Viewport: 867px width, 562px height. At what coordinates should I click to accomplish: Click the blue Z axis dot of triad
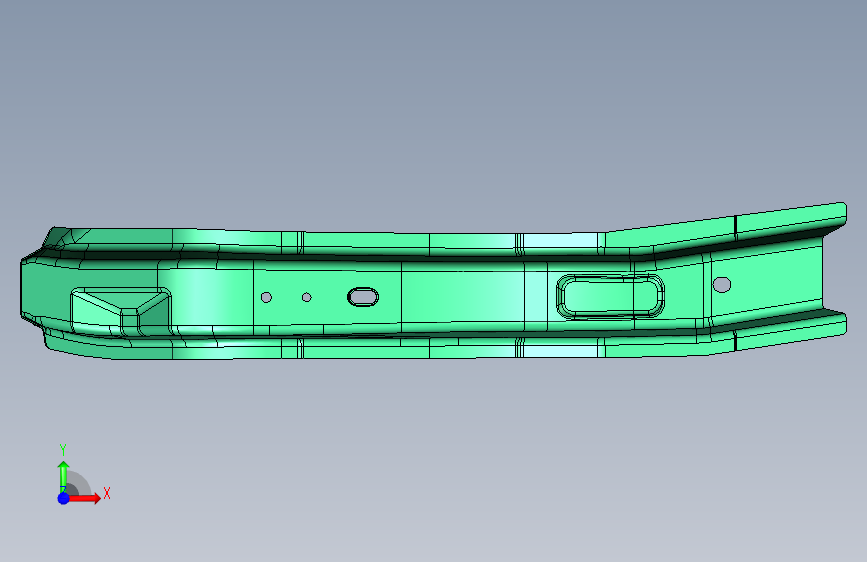tap(64, 498)
